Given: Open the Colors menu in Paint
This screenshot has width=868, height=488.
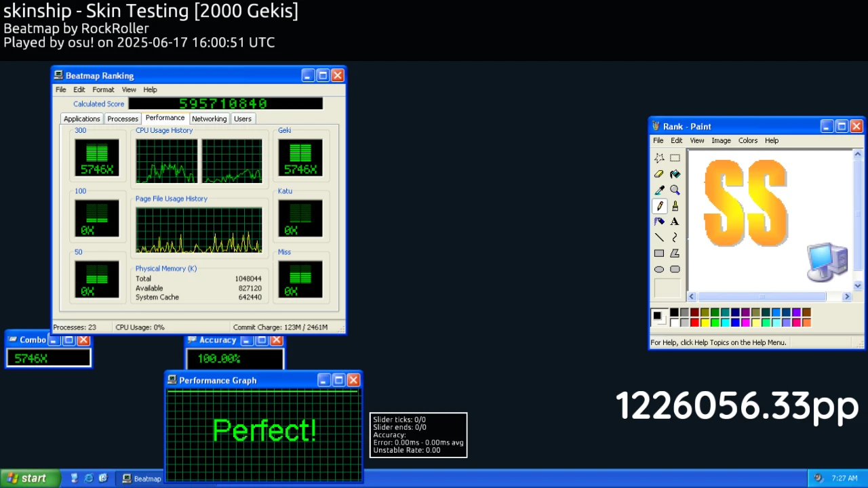Looking at the screenshot, I should pyautogui.click(x=747, y=140).
